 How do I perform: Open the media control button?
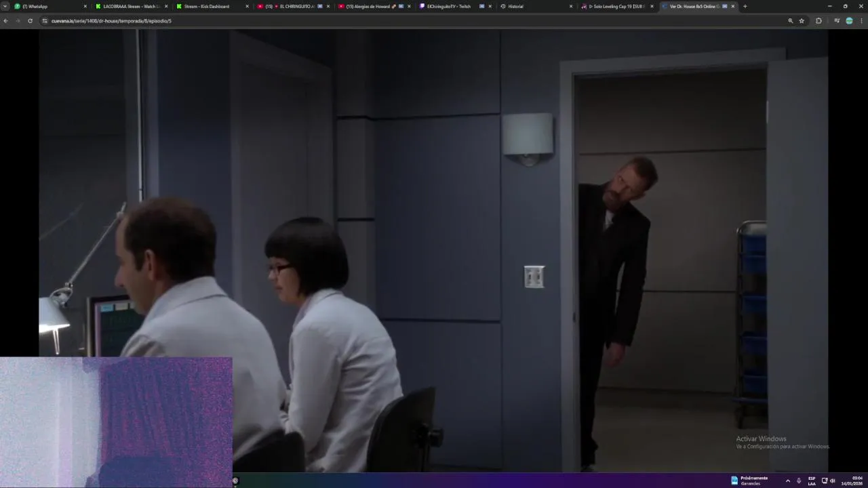click(837, 21)
